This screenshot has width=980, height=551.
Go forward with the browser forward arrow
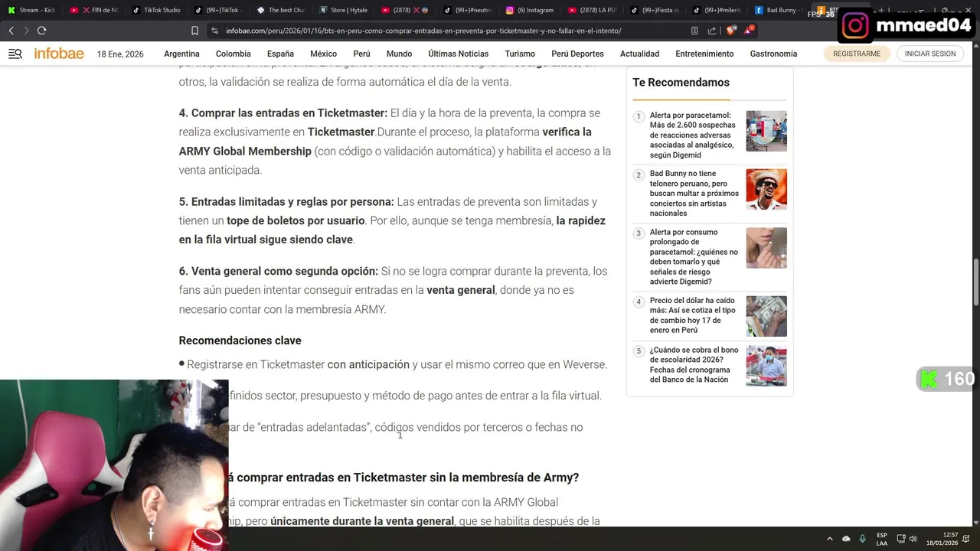26,31
